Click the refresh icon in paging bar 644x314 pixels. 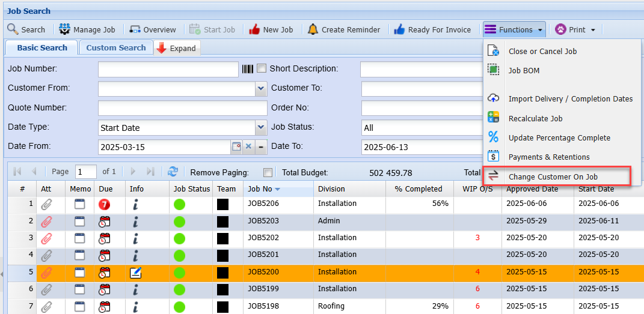click(173, 172)
